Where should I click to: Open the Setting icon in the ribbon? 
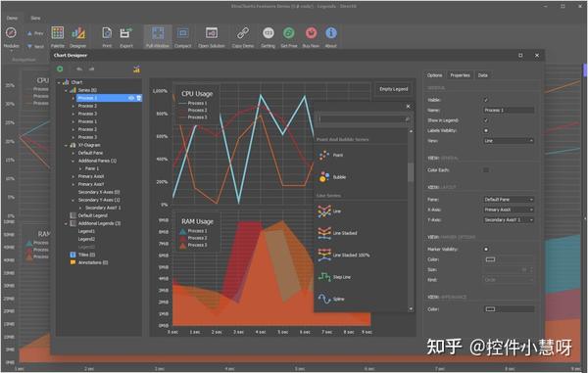[x=269, y=33]
